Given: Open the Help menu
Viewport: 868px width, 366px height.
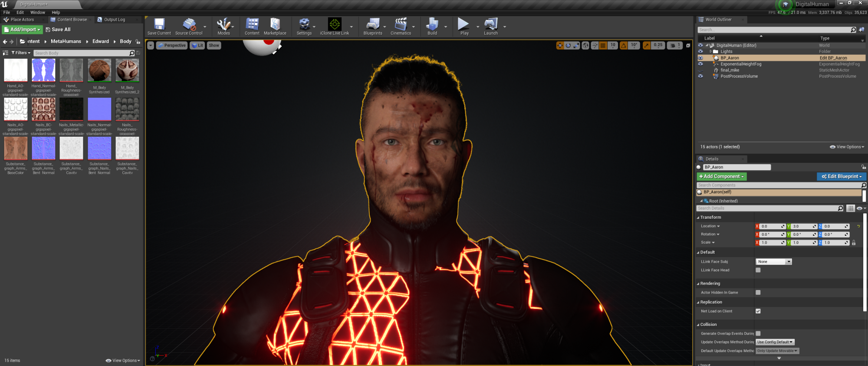Looking at the screenshot, I should pyautogui.click(x=56, y=13).
